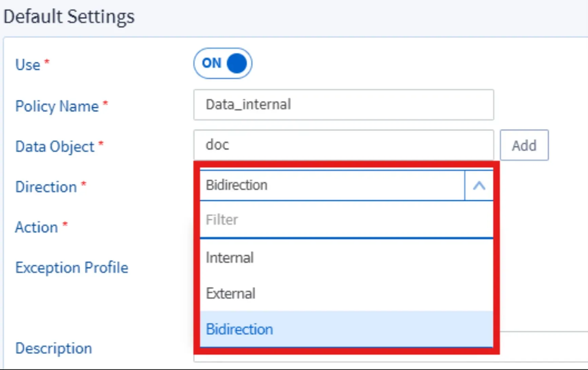Click the Use field label
The image size is (588, 370).
pos(28,64)
